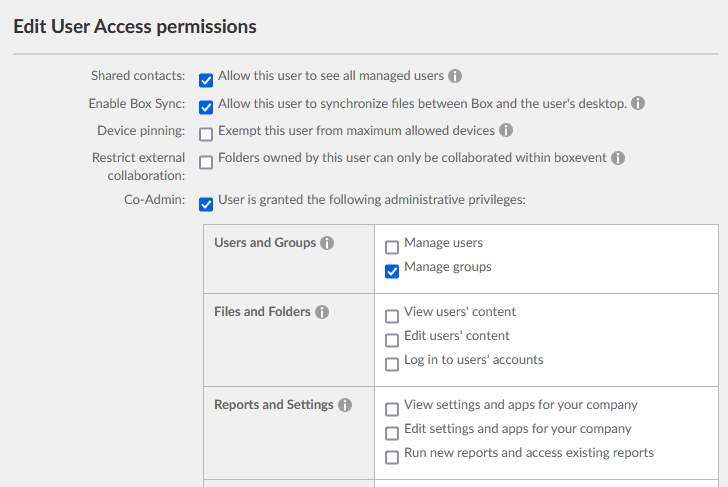The width and height of the screenshot is (728, 487).
Task: Enable Log in to users' accounts
Action: point(392,364)
